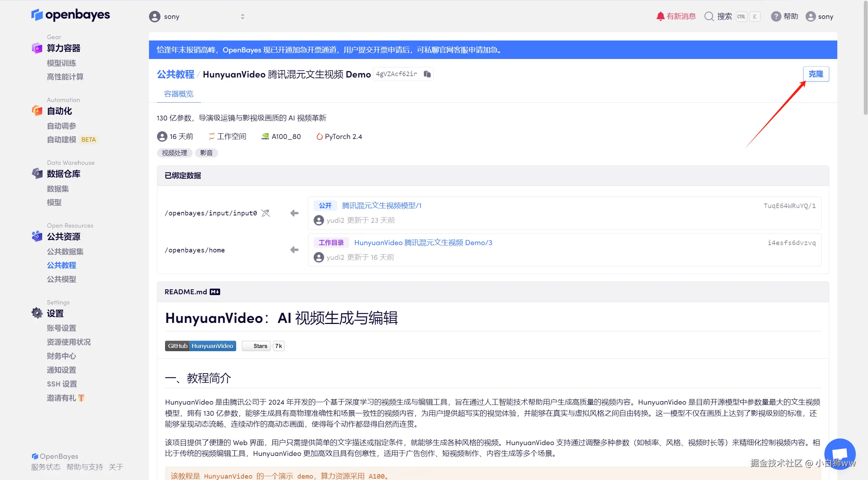Click the unbind icon beside /openbayes/input/input0
The height and width of the screenshot is (480, 868).
pos(266,213)
